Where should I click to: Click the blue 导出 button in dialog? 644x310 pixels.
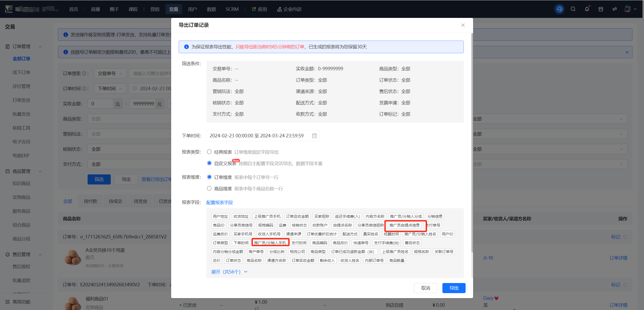coord(454,288)
